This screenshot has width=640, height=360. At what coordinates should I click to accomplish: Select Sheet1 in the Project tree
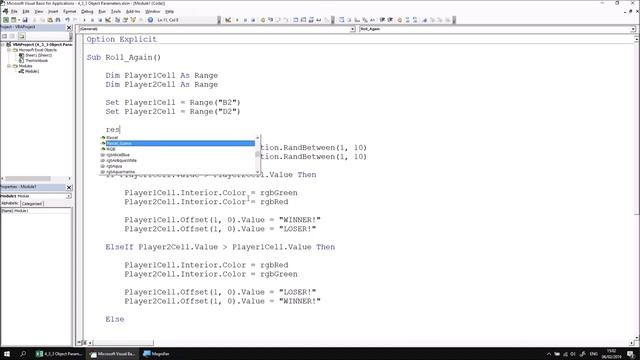coord(38,55)
